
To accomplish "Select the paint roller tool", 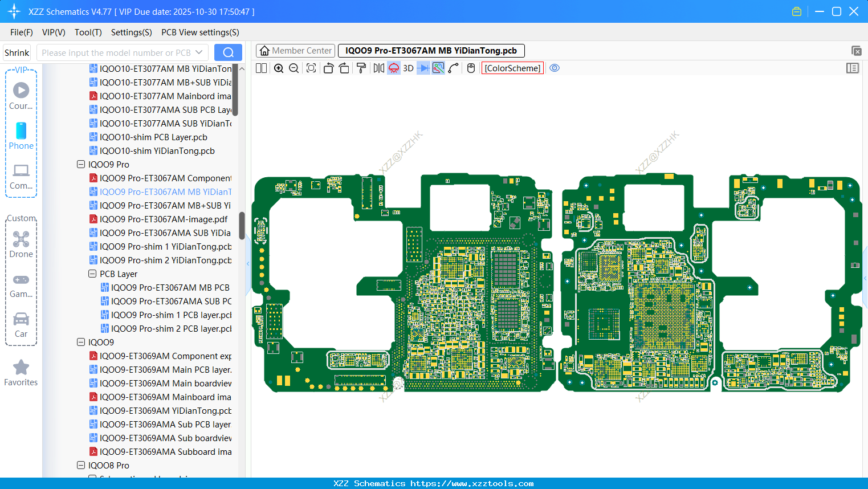I will coord(361,68).
